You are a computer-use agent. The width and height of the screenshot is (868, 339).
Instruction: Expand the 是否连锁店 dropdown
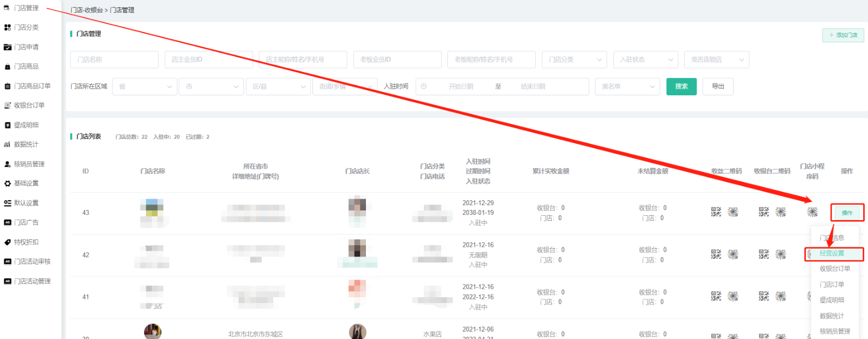pyautogui.click(x=716, y=59)
